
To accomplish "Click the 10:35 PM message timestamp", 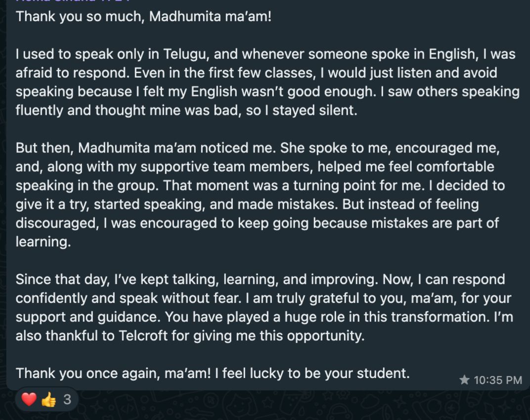I will tap(498, 380).
